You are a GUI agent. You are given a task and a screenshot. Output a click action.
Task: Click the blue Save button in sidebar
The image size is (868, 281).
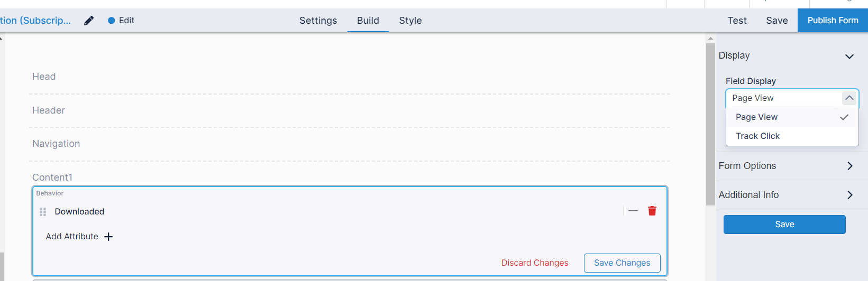point(784,224)
